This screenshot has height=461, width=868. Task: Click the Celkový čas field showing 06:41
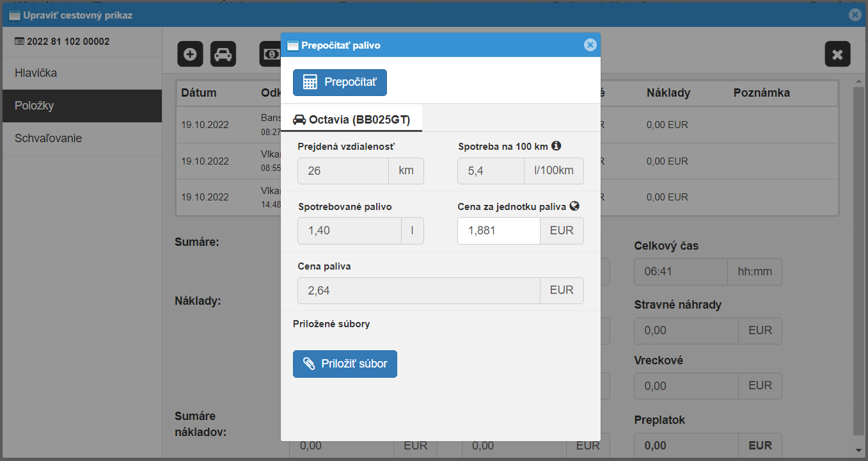(681, 271)
